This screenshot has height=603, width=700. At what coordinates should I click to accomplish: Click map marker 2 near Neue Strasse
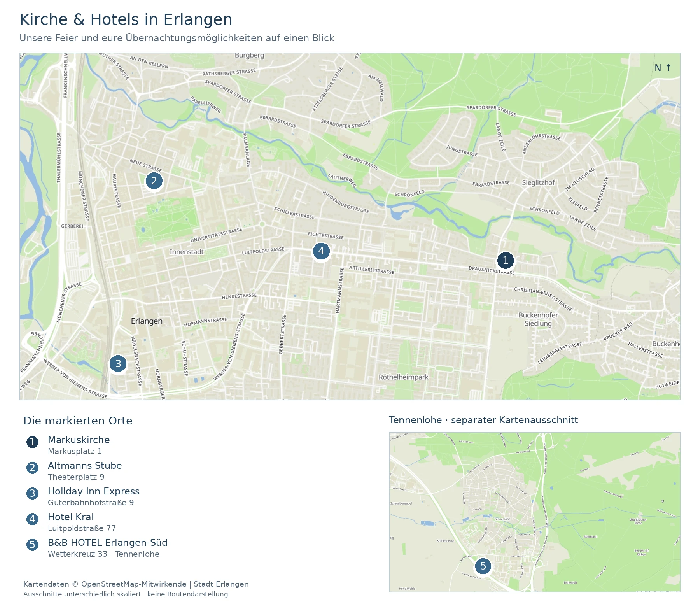click(154, 181)
